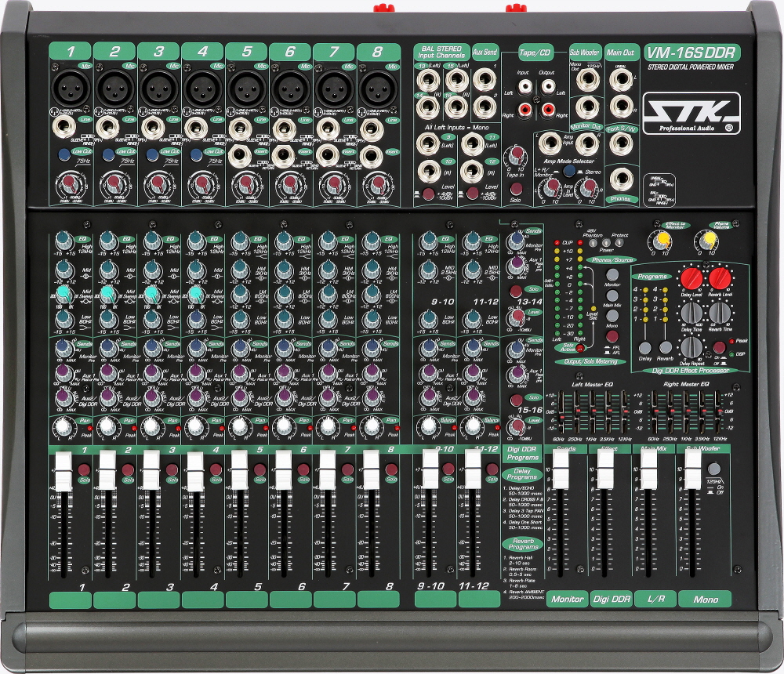Turn the yellow Phone Volume knob

point(708,241)
